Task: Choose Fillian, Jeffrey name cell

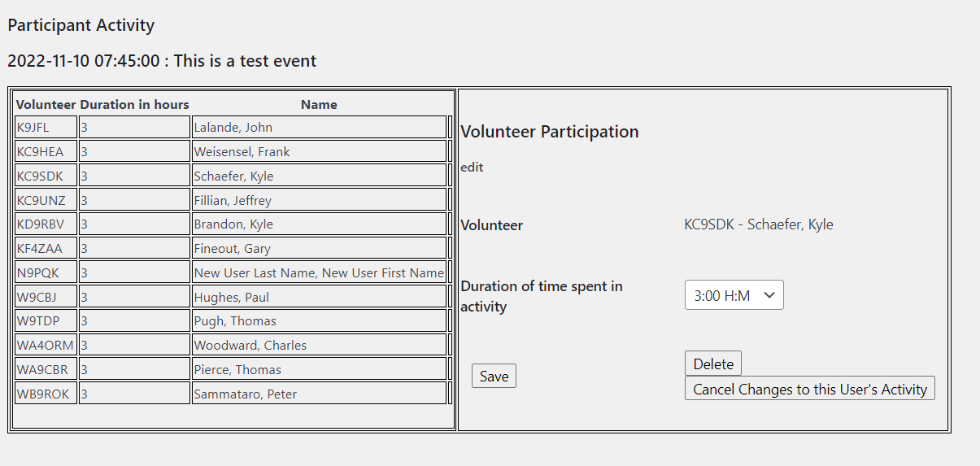Action: pos(319,200)
